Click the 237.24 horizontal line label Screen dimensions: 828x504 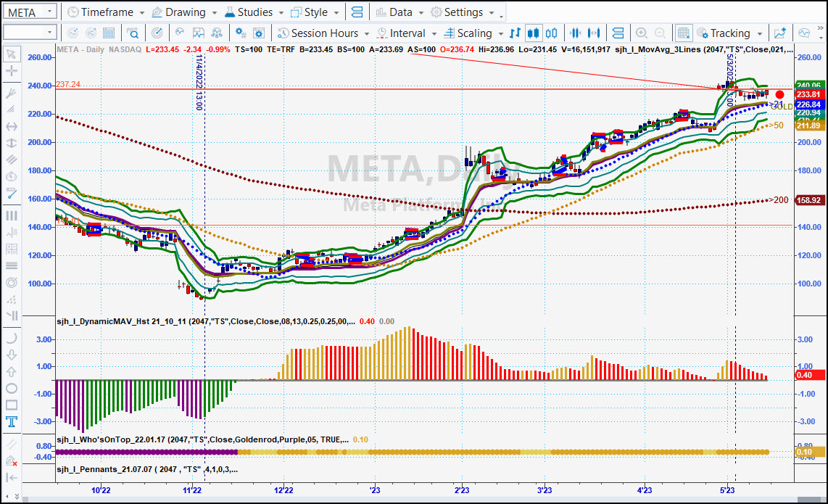tap(68, 84)
